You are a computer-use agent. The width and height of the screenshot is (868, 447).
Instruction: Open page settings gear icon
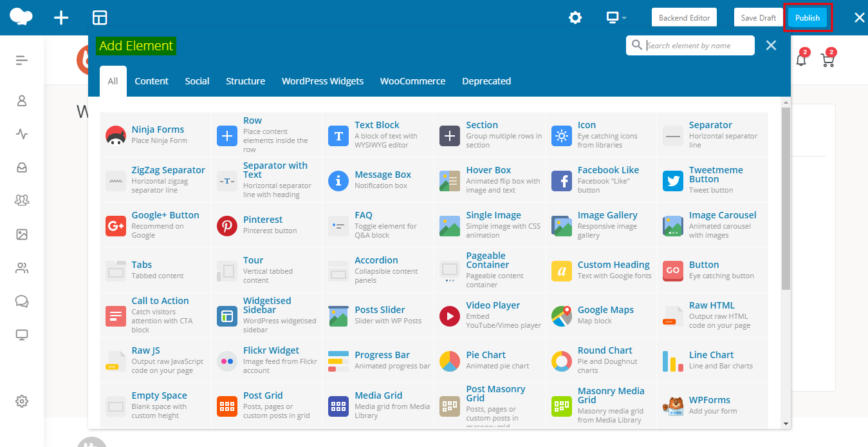[x=575, y=17]
